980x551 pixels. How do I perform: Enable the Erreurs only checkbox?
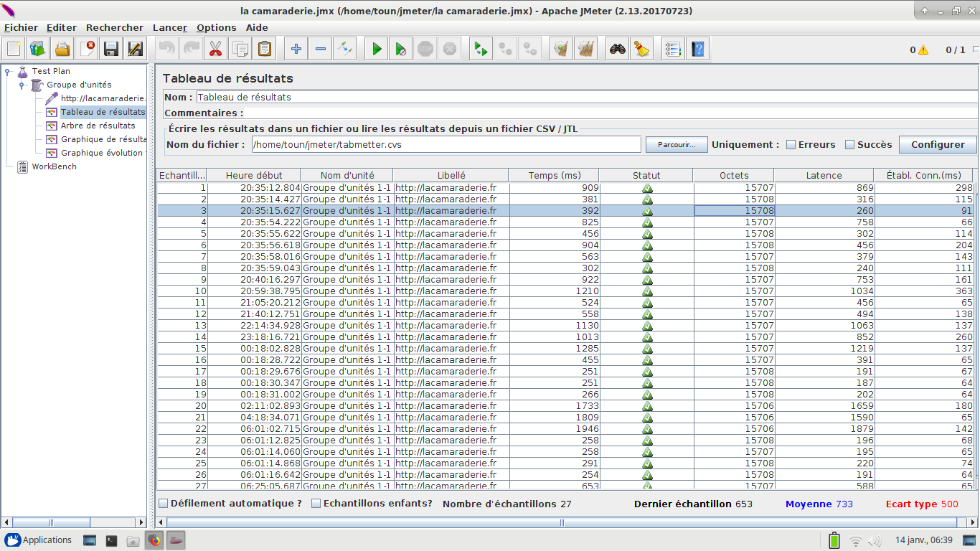point(791,144)
